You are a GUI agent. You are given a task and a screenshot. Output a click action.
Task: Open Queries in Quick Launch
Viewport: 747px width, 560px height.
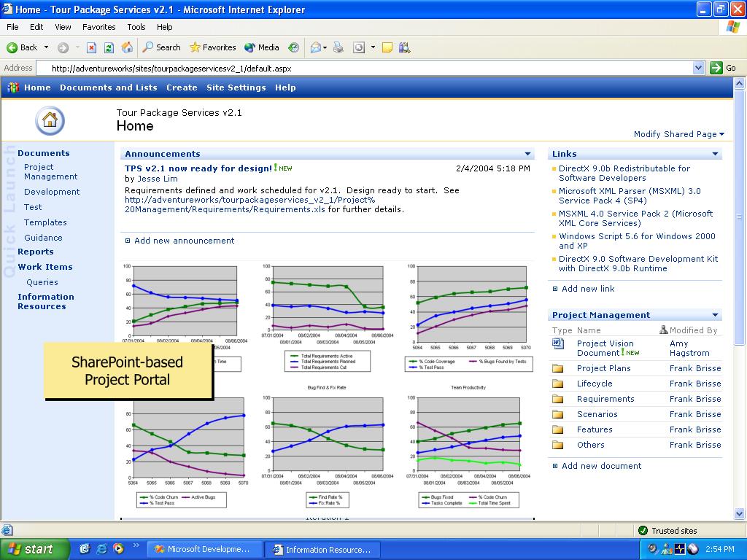point(42,282)
